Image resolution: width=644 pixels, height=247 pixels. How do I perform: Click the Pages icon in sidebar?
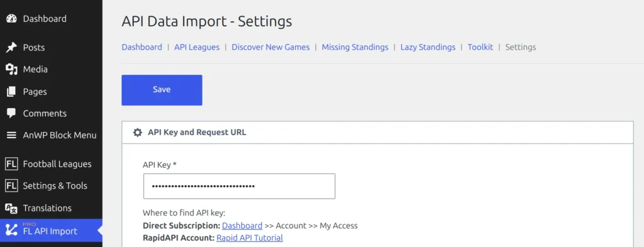click(11, 92)
